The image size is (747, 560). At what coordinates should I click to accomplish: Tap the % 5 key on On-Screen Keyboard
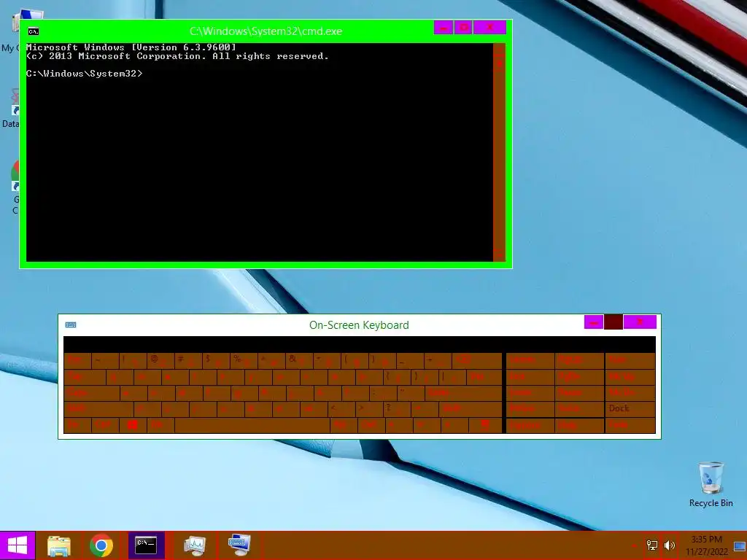[244, 360]
